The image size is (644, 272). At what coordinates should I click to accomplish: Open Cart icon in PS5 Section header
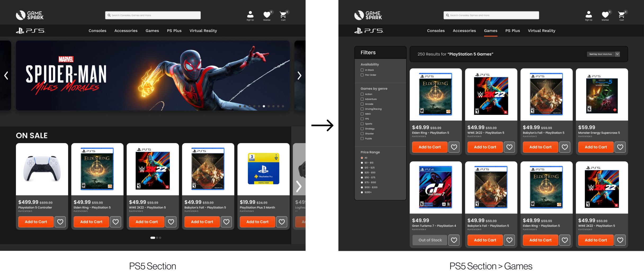[283, 16]
